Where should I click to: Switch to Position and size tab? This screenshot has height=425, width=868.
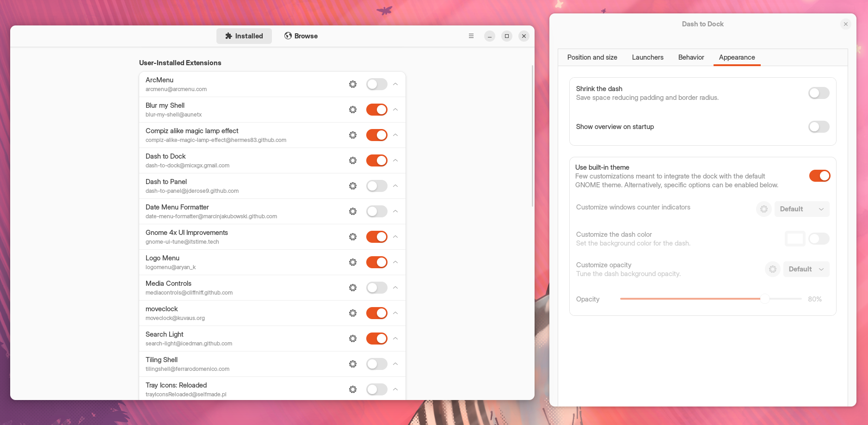click(x=592, y=57)
